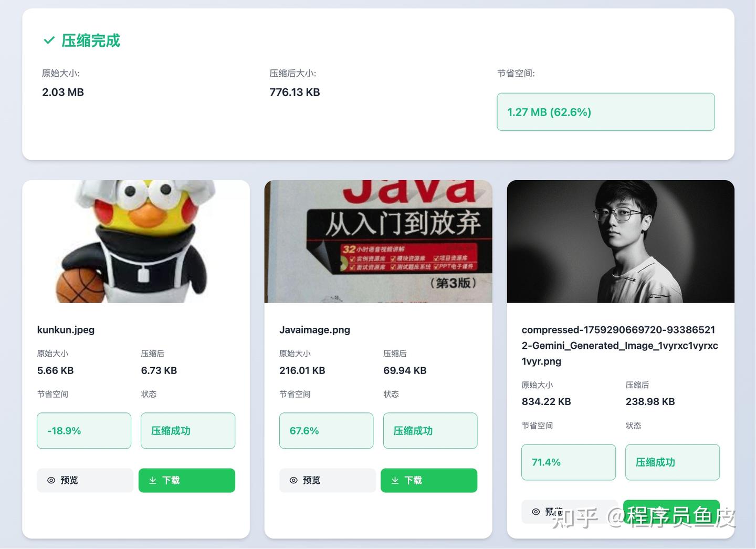Preview the Javaimage.png compressed image
756x549 pixels.
(x=327, y=480)
